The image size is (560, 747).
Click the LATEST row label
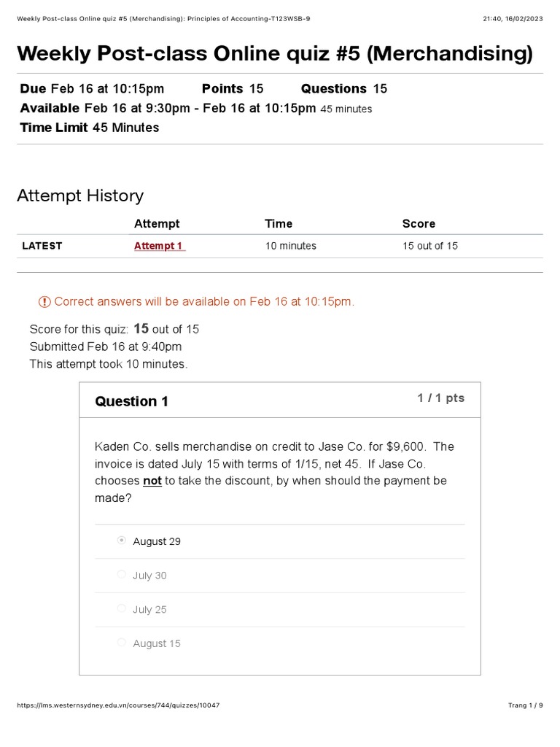(42, 246)
